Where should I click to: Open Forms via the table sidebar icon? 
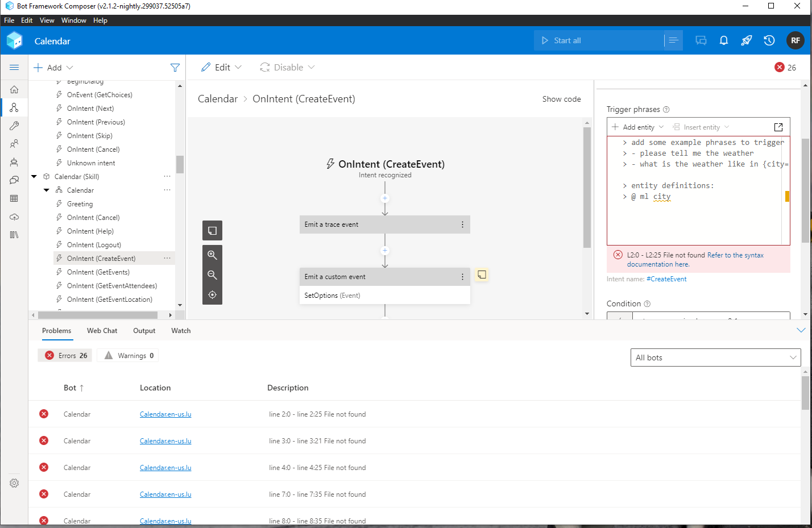[14, 198]
